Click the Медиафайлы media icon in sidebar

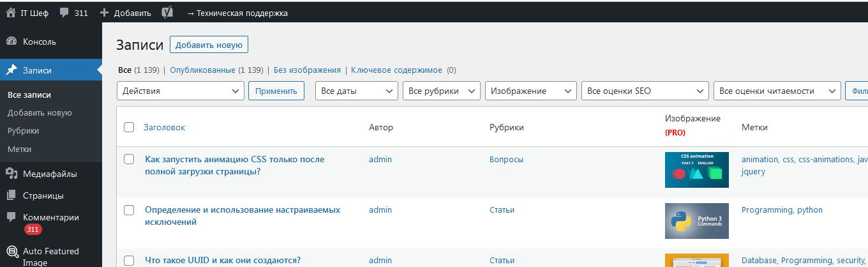click(11, 174)
